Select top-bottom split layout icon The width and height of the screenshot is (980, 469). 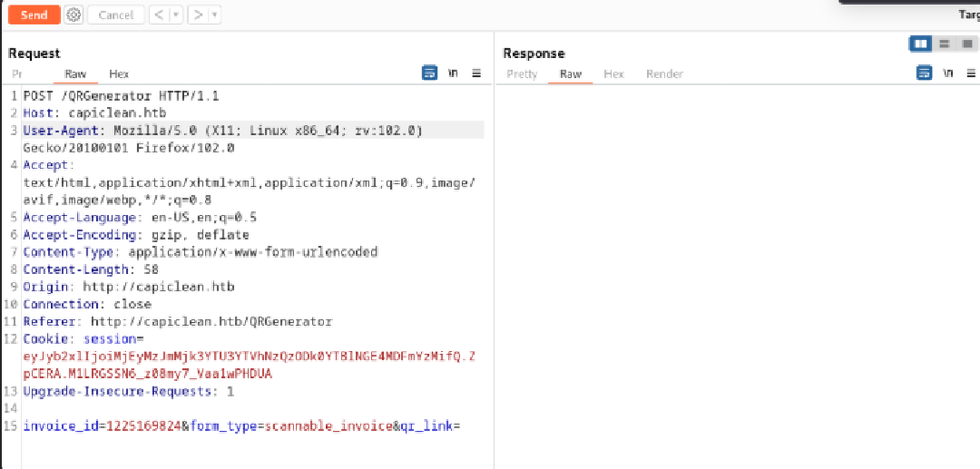coord(944,44)
